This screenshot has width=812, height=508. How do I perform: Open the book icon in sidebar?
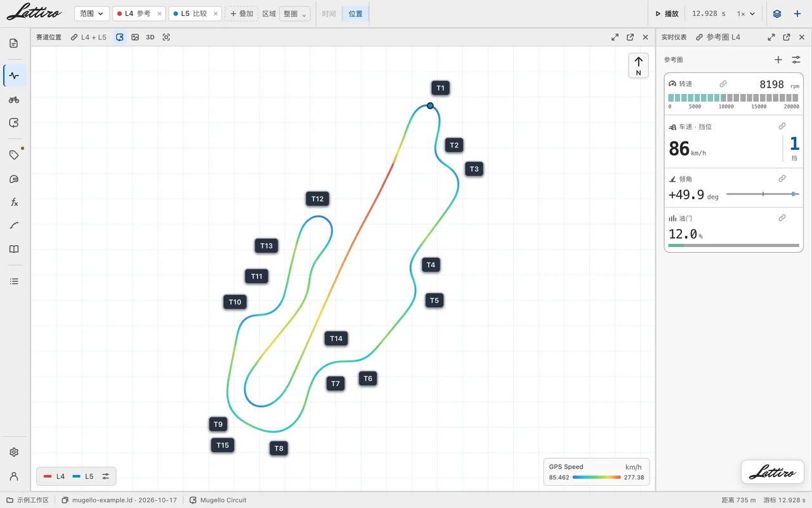pos(14,250)
